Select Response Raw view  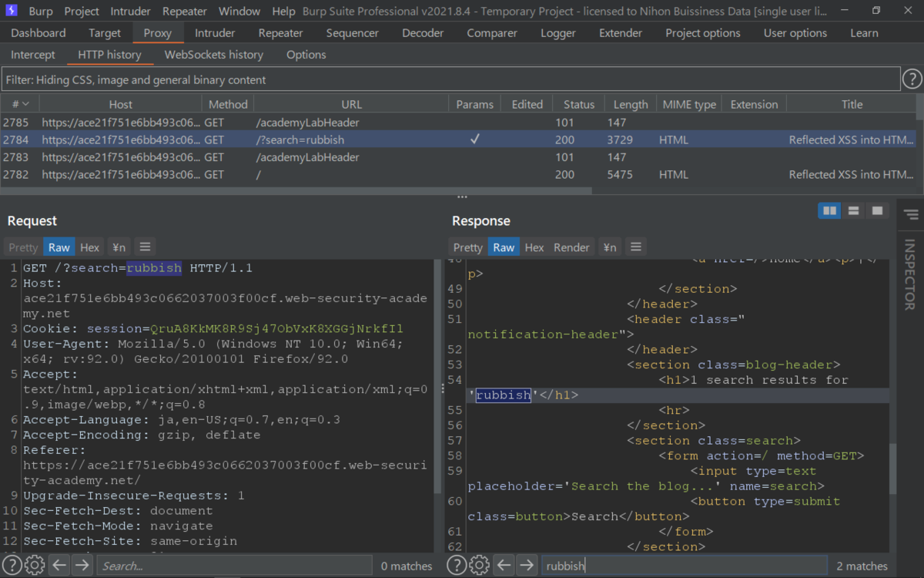(x=504, y=247)
